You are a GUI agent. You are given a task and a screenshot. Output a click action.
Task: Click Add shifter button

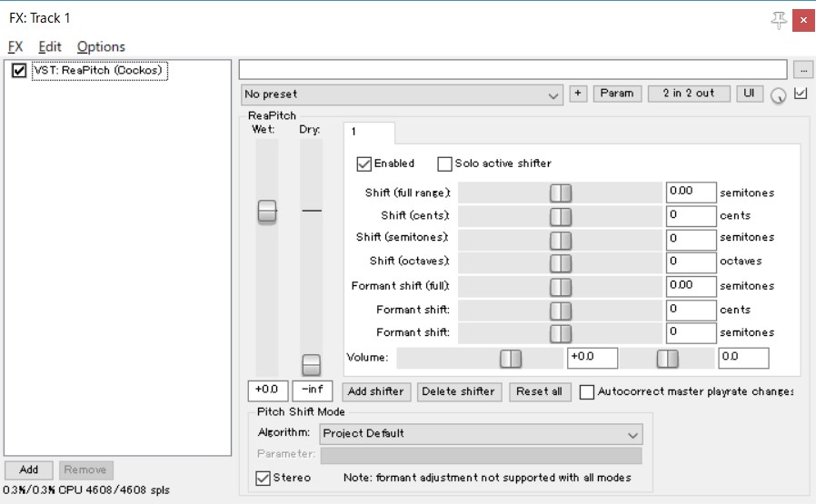[x=375, y=391]
